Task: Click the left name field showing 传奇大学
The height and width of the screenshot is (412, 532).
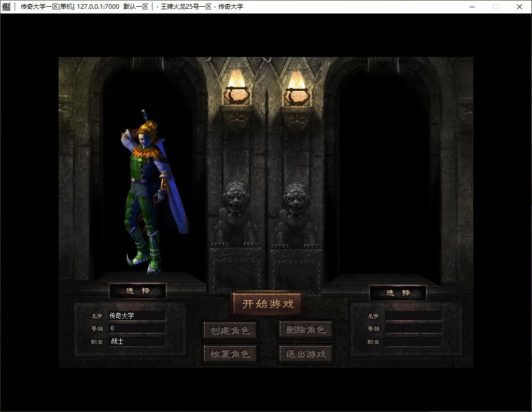Action: (137, 316)
